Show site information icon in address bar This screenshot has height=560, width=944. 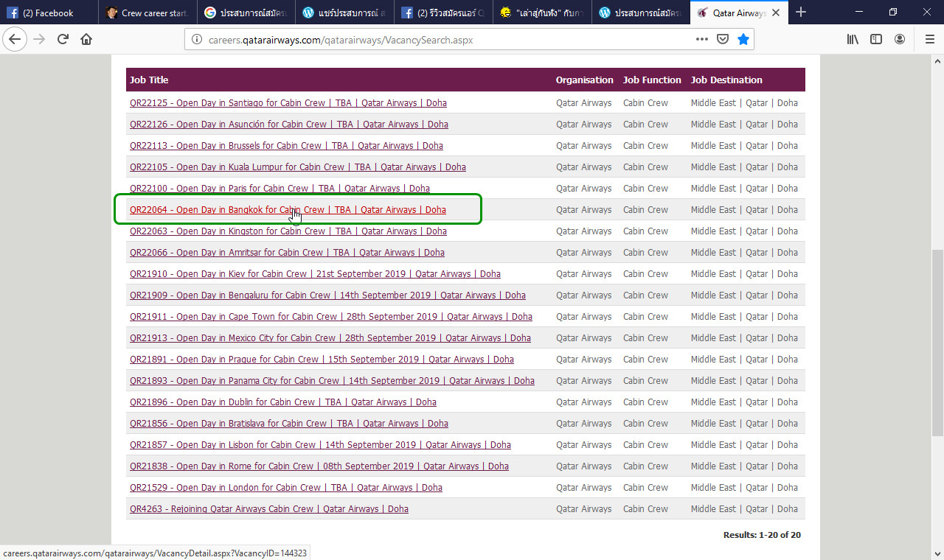[197, 40]
